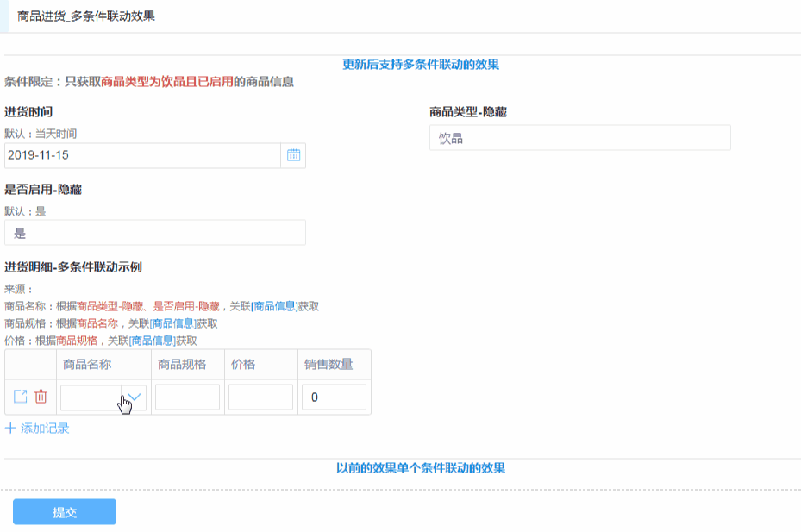
Task: Click the expand-record icon in the table row
Action: (21, 397)
